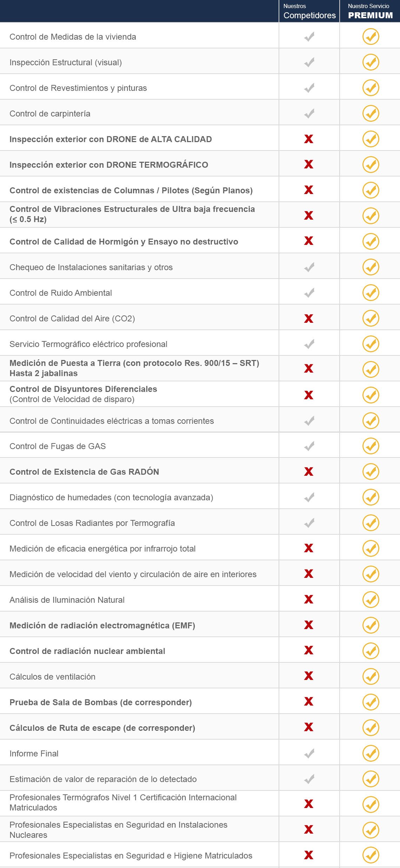Click red X for Gas RADÓN row
The height and width of the screenshot is (868, 400).
tap(309, 472)
